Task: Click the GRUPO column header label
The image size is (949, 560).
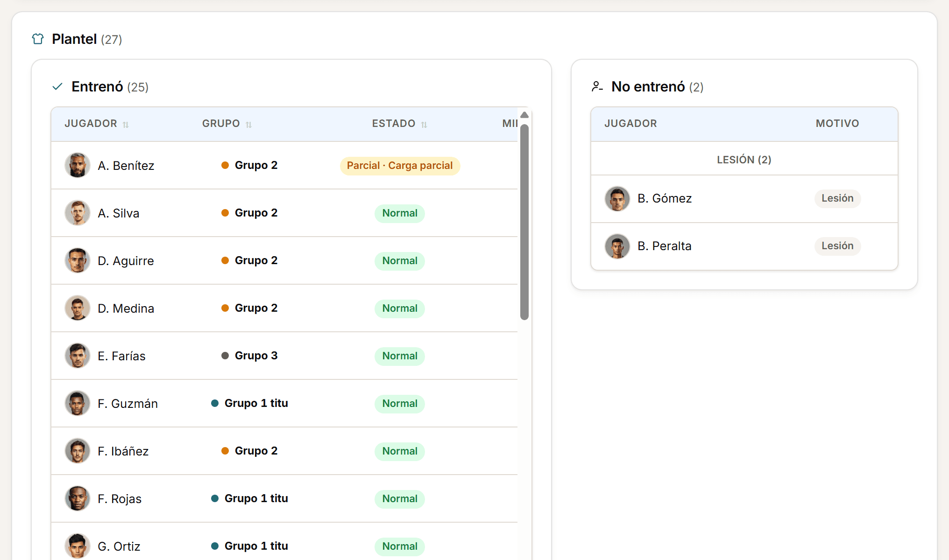Action: (221, 124)
